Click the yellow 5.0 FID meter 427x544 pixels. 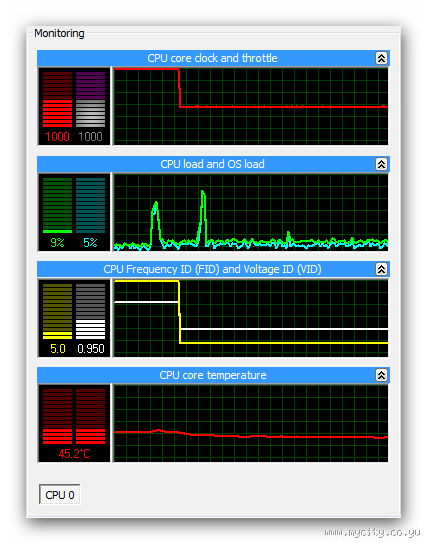(x=58, y=312)
